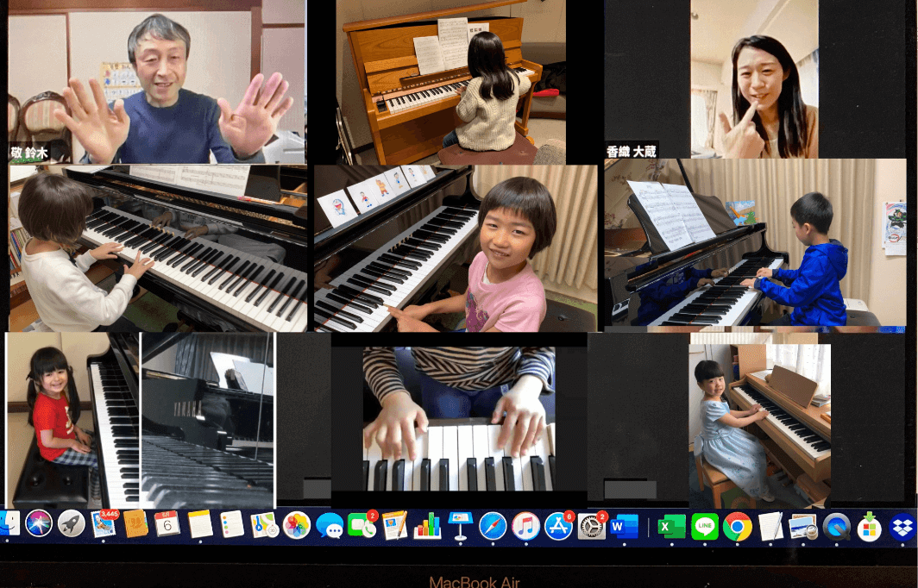Open Siri from the dock
Screen dimensions: 918x588
tap(39, 523)
